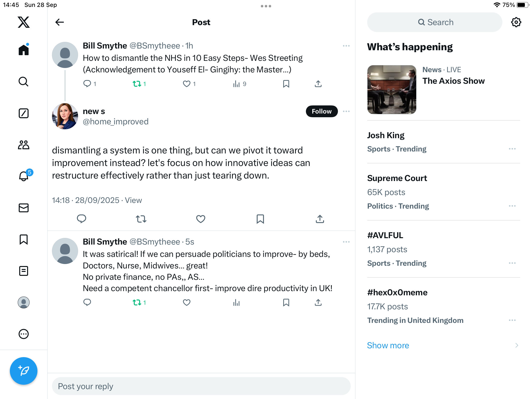Open more options for new s post
Viewport: 532px width, 399px height.
click(346, 111)
